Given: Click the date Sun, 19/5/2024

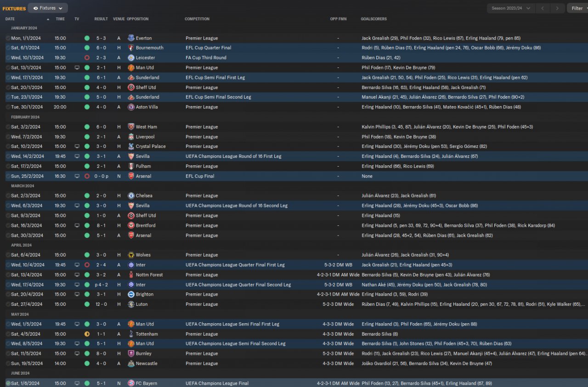Looking at the screenshot, I should (27, 364).
